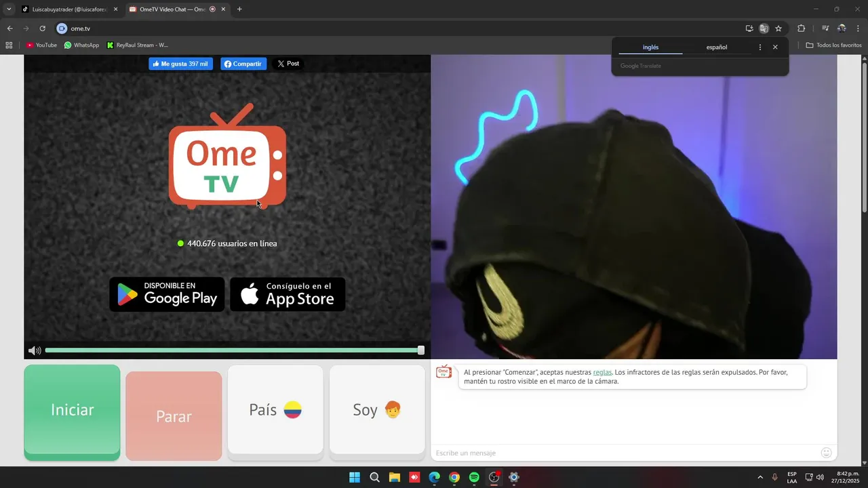The height and width of the screenshot is (488, 868).
Task: Open a new browser tab
Action: coord(239,9)
